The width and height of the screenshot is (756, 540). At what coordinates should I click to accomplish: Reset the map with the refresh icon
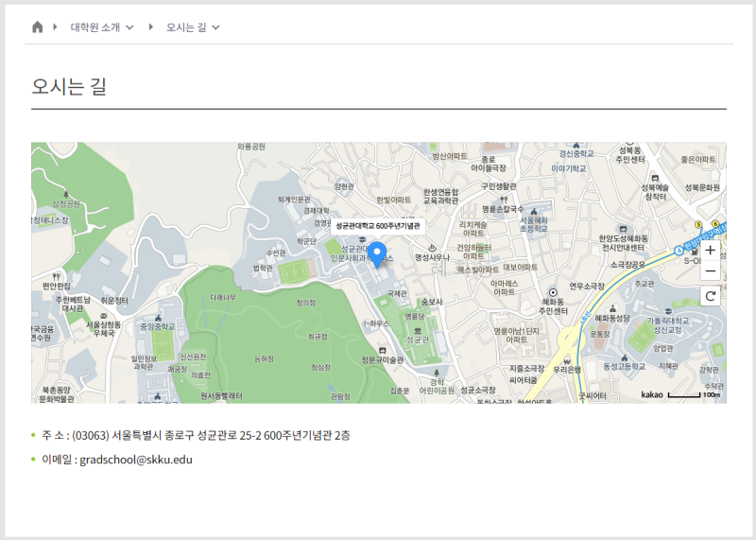pyautogui.click(x=711, y=297)
